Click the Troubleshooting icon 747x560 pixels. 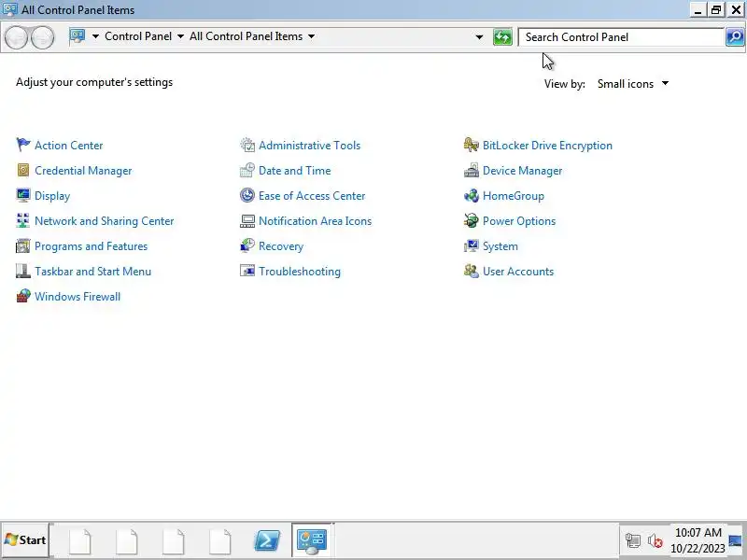point(247,271)
